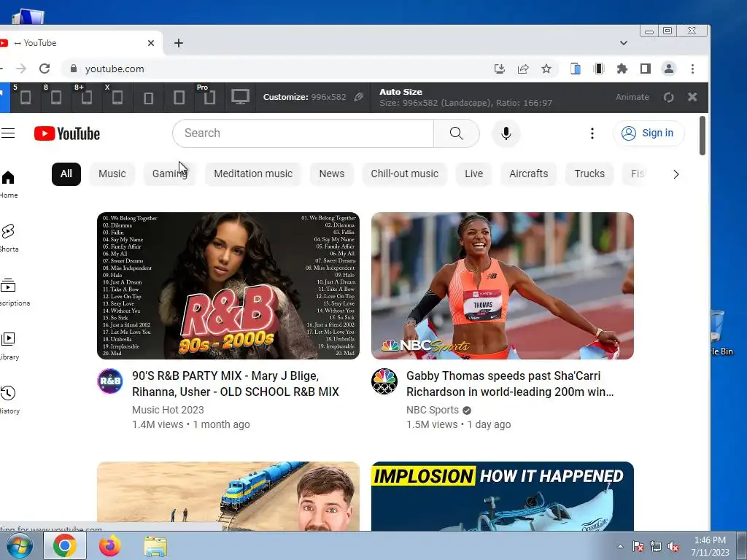This screenshot has width=747, height=560.
Task: Select the Music filter chip
Action: point(112,174)
